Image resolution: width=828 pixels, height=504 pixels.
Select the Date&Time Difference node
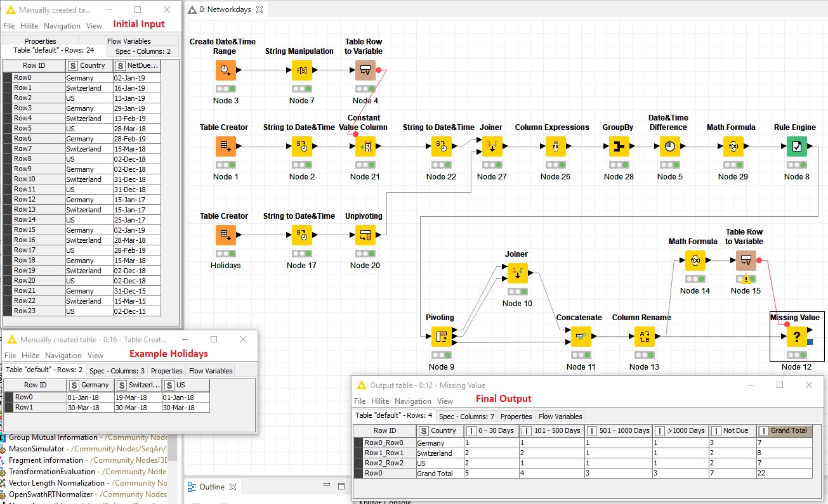click(669, 146)
